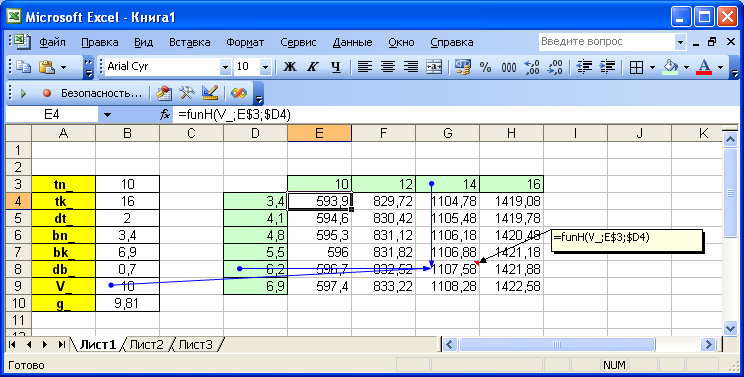Switch to the Лист2 sheet tab
This screenshot has height=377, width=744.
(x=146, y=344)
